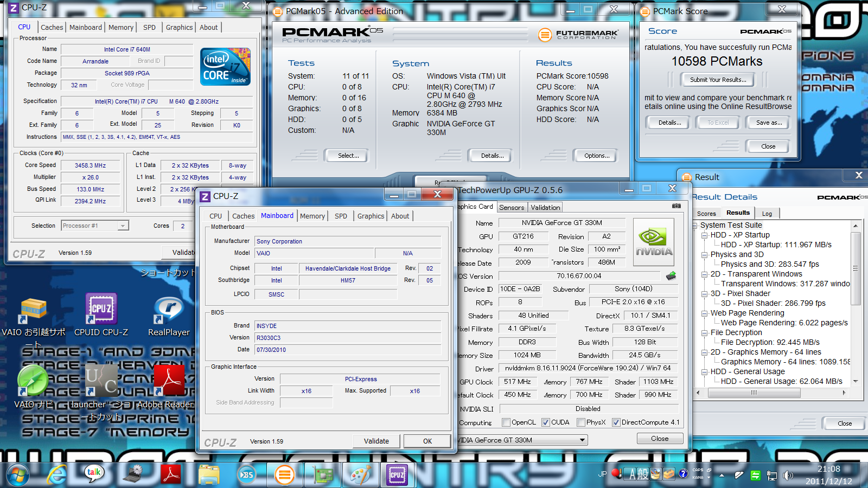Collapse the Web Page Rendering node
Viewport: 868px width, 488px height.
click(x=705, y=313)
